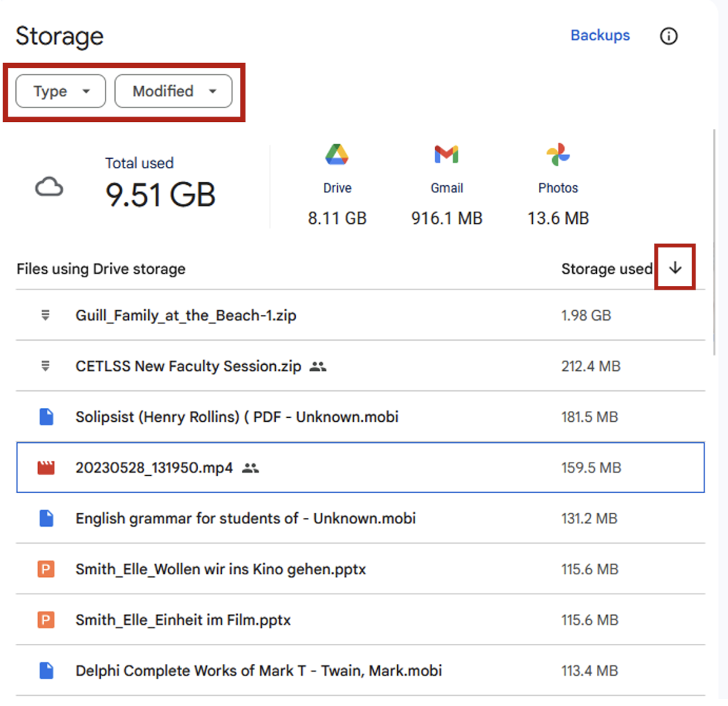Select Smith_Elle_Wollen wir ins Kino gehen.pptx
The width and height of the screenshot is (728, 706).
(221, 569)
